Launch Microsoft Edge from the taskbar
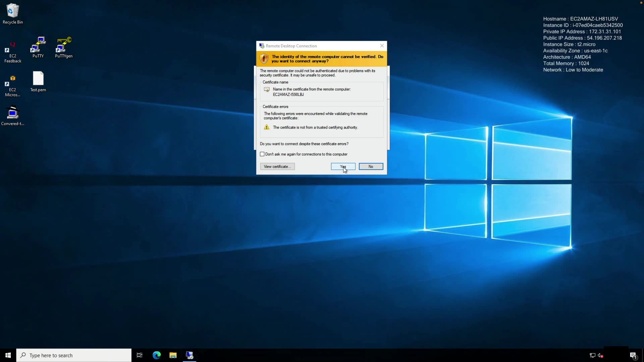 coord(157,355)
